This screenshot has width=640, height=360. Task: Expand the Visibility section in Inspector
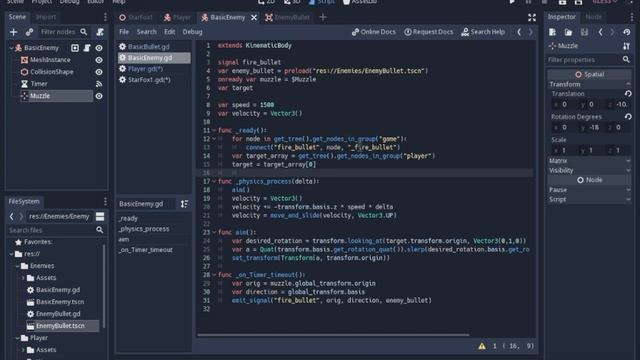click(x=589, y=170)
